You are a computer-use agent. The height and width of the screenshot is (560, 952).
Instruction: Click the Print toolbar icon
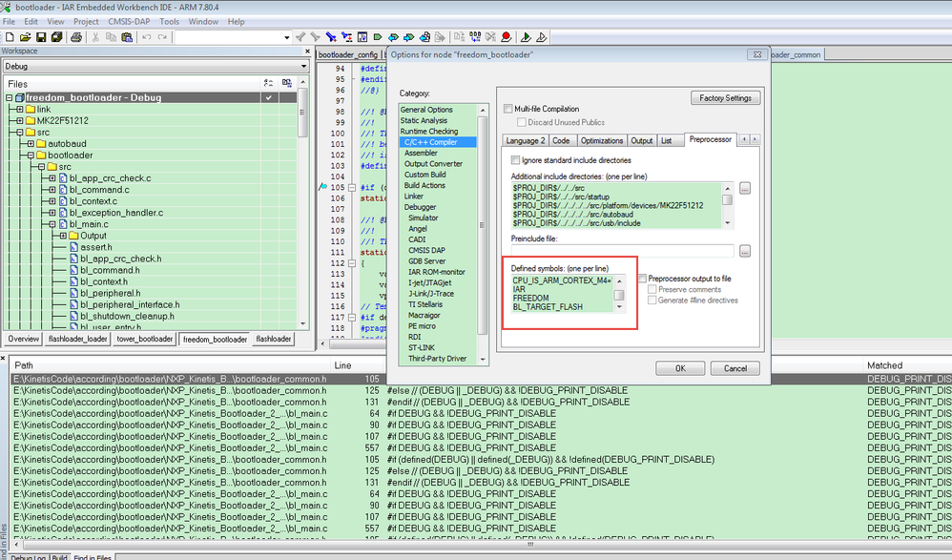coord(76,37)
